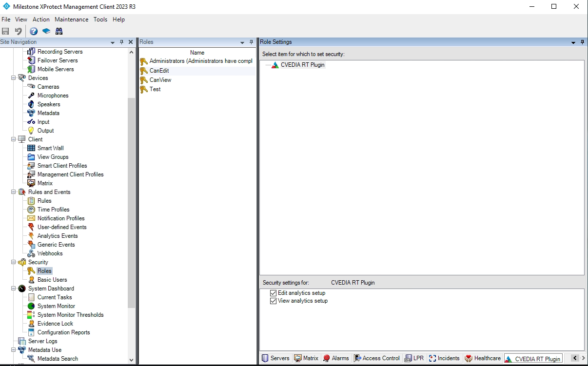Open the File menu
588x366 pixels.
pos(6,19)
